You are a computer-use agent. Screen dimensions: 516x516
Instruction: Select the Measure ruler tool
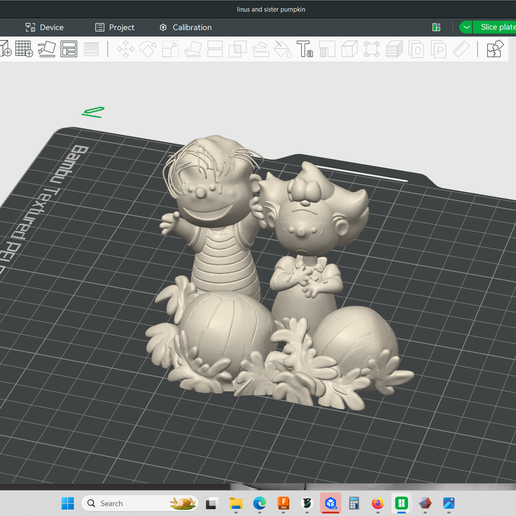[x=461, y=49]
